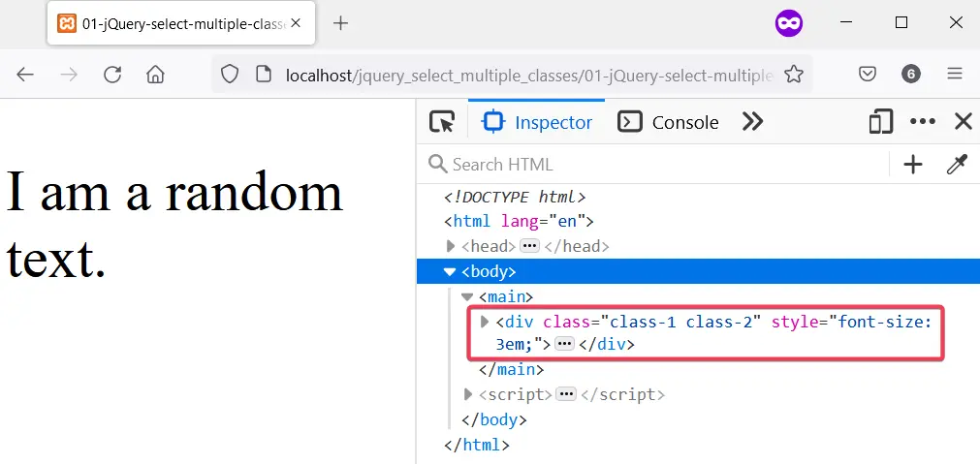Select the html lang="en" node
Viewport: 980px width, 464px height.
pos(519,222)
